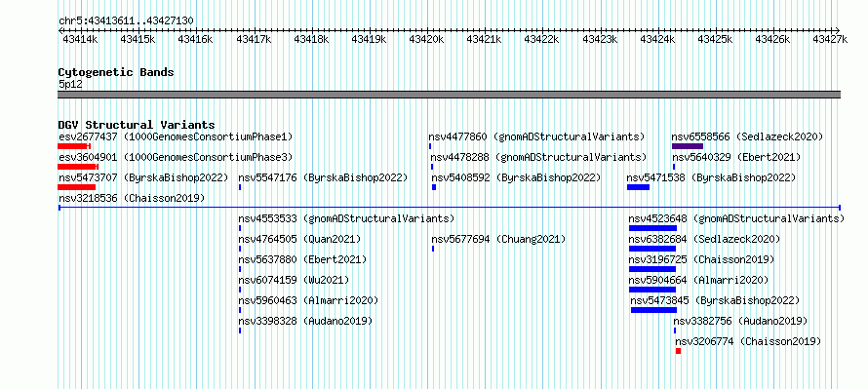Open nsv3382756 Audano2019 variant
Viewport: 868px width, 389px height.
click(740, 321)
